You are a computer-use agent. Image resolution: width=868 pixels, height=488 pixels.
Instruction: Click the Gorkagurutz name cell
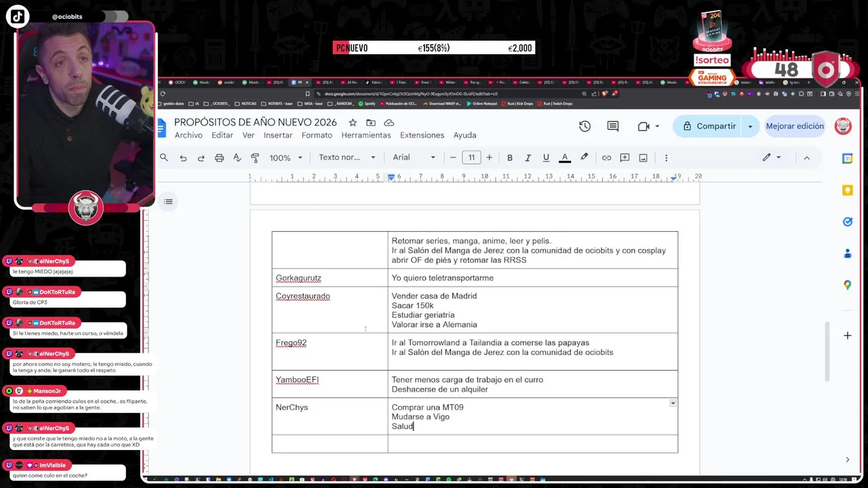point(330,278)
